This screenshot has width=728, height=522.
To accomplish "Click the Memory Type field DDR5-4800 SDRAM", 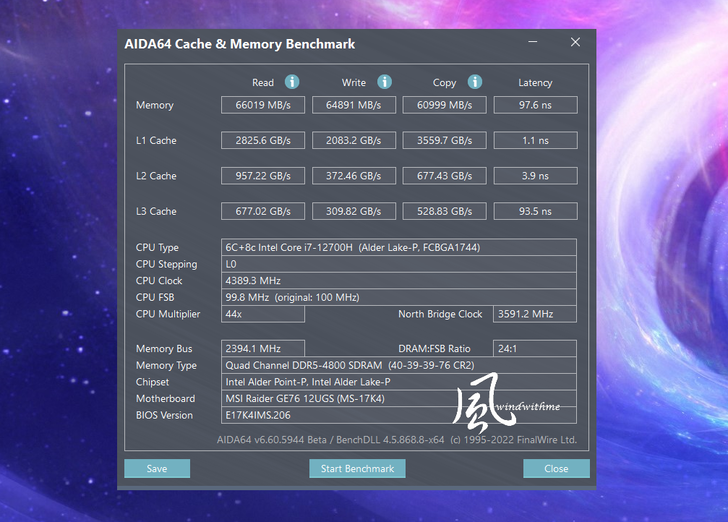I will (399, 365).
